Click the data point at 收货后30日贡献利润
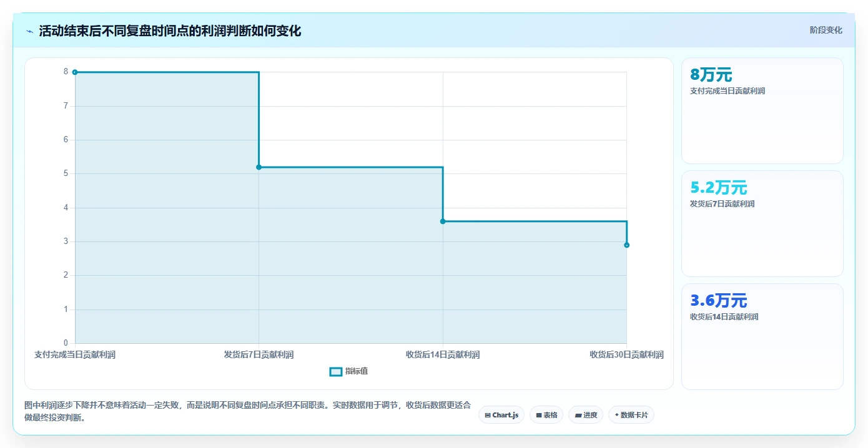Screen dimensions: 868x448 (x=626, y=245)
